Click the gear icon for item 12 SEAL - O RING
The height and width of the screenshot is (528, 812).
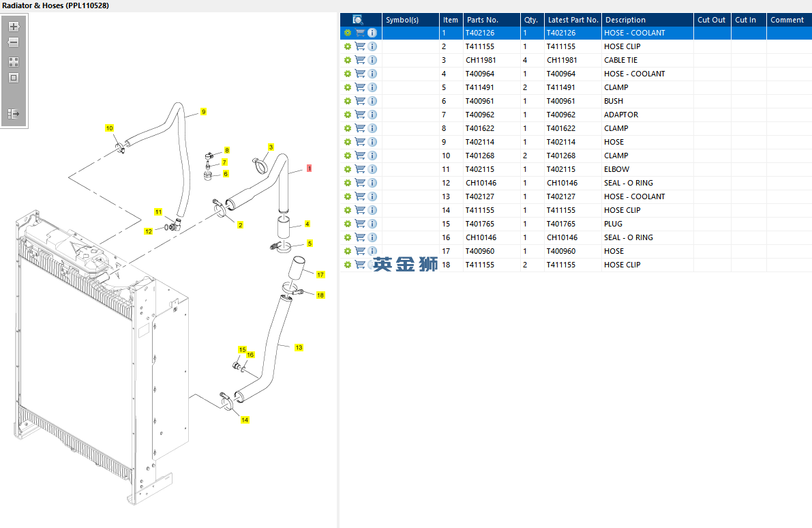(x=348, y=183)
